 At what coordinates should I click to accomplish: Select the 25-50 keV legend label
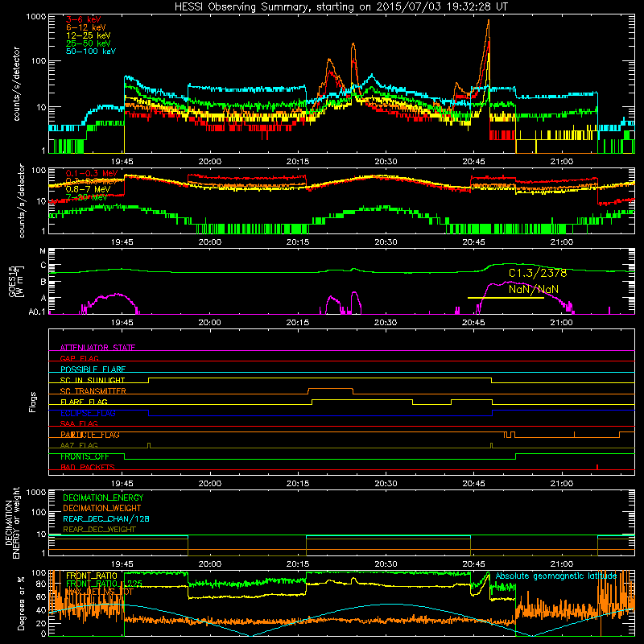[x=89, y=43]
